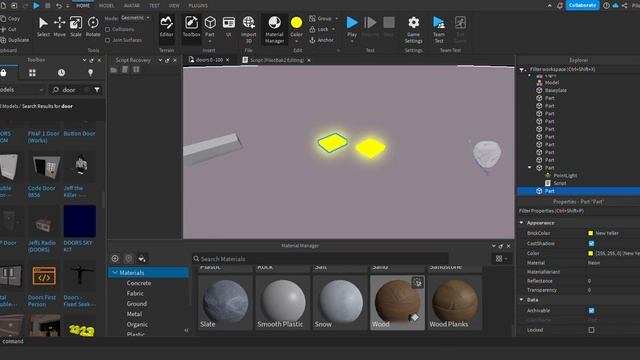Viewport: 640px width, 360px height.
Task: Click the Material Manager paint bucket icon
Action: tap(142, 258)
